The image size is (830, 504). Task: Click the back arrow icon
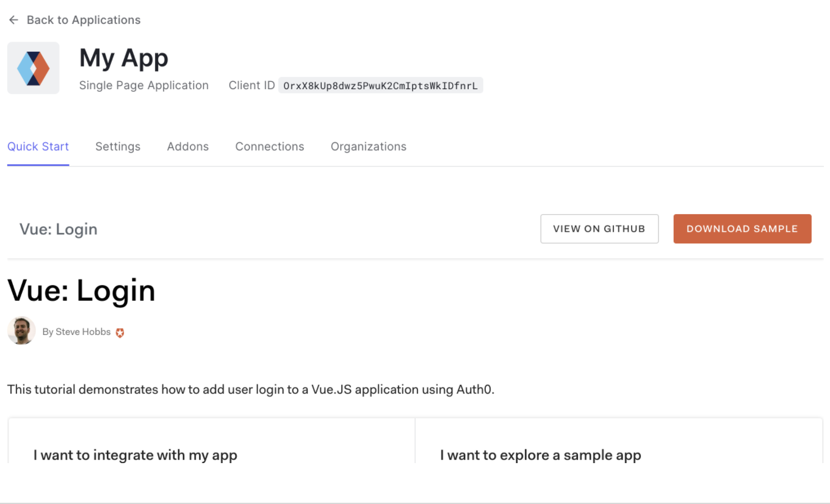pyautogui.click(x=13, y=20)
